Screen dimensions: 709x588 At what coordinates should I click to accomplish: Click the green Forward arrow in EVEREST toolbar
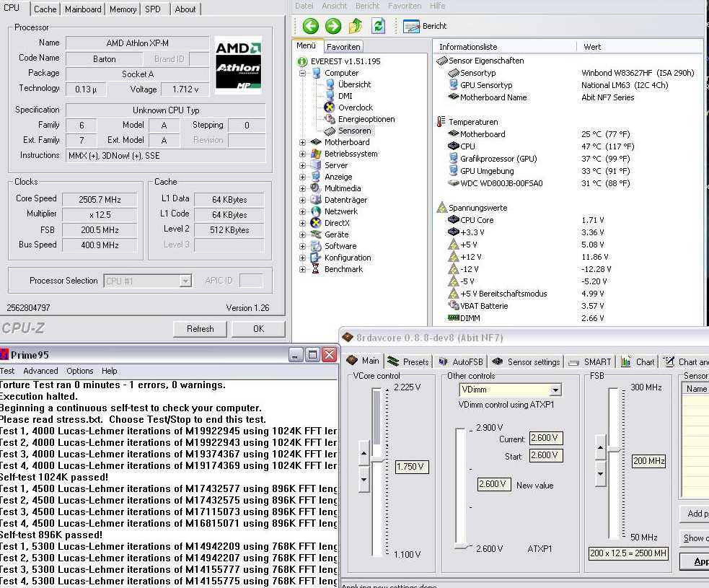click(333, 26)
